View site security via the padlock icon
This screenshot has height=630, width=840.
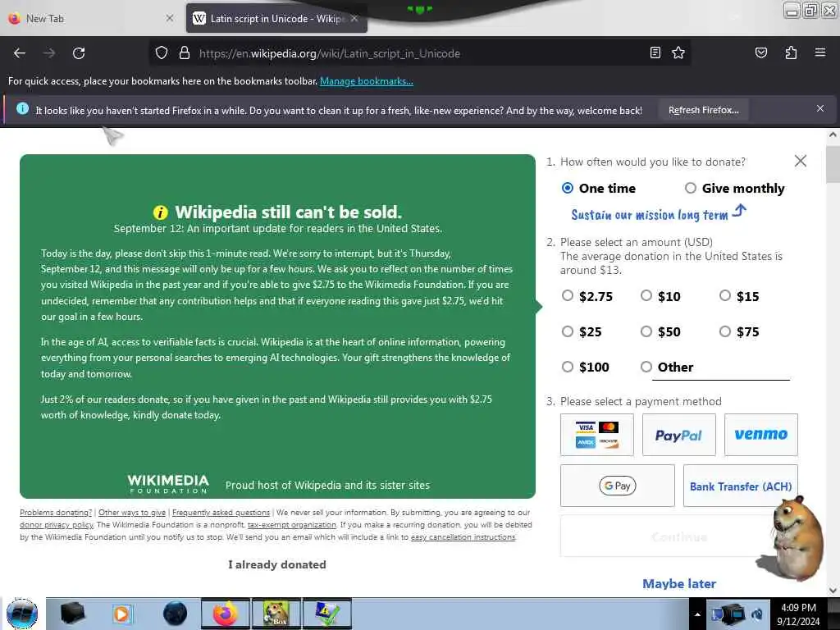tap(185, 53)
